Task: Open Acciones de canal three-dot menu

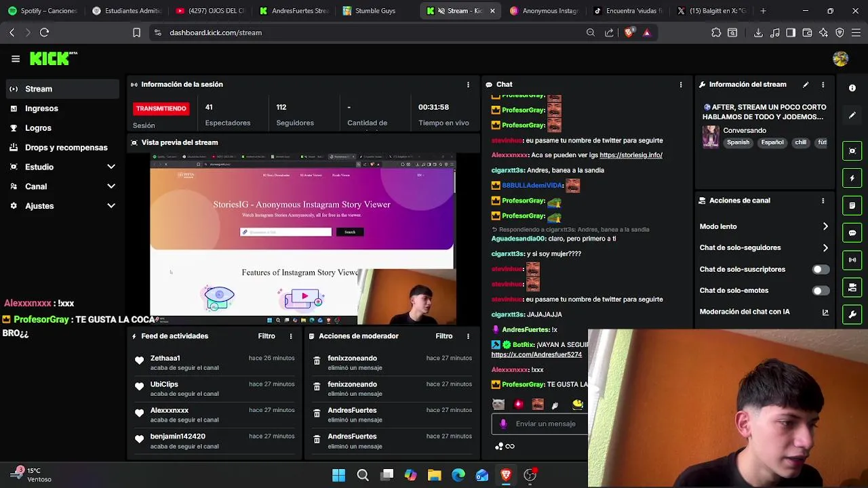Action: coord(823,201)
